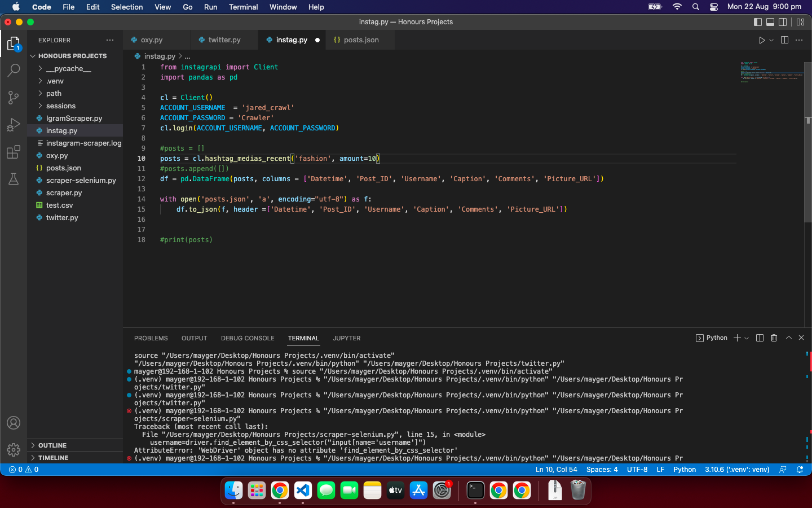Open IgramScraper.py in Explorer
The height and width of the screenshot is (508, 812).
click(75, 119)
